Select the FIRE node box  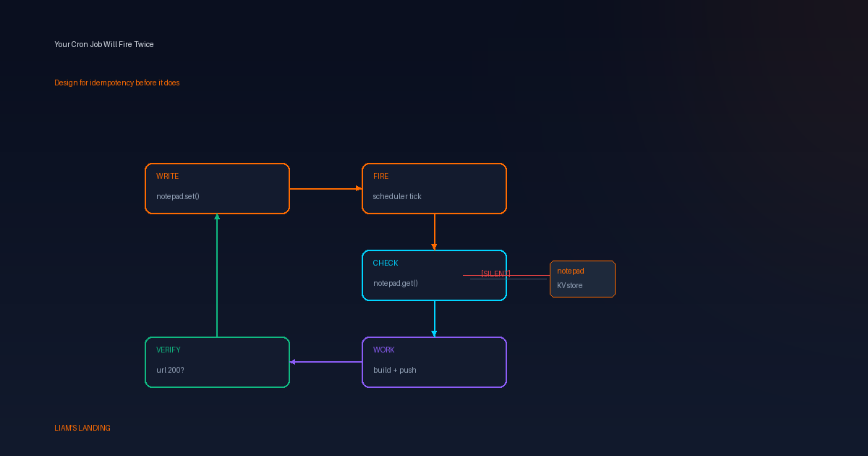click(x=434, y=188)
